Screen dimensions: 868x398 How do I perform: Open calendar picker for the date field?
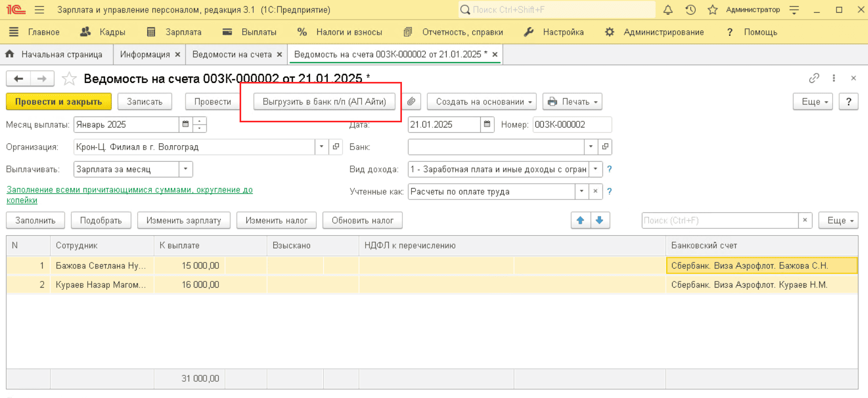pos(487,124)
